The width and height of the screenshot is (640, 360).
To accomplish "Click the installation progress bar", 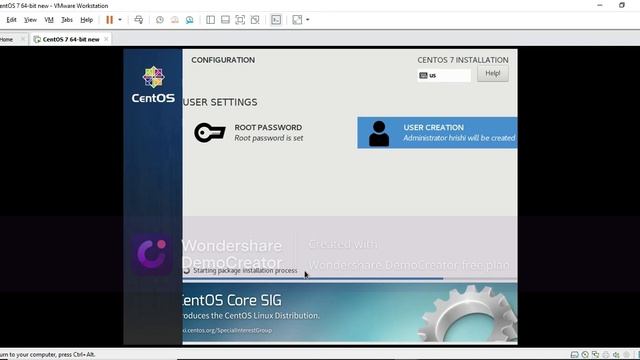I will (350, 279).
